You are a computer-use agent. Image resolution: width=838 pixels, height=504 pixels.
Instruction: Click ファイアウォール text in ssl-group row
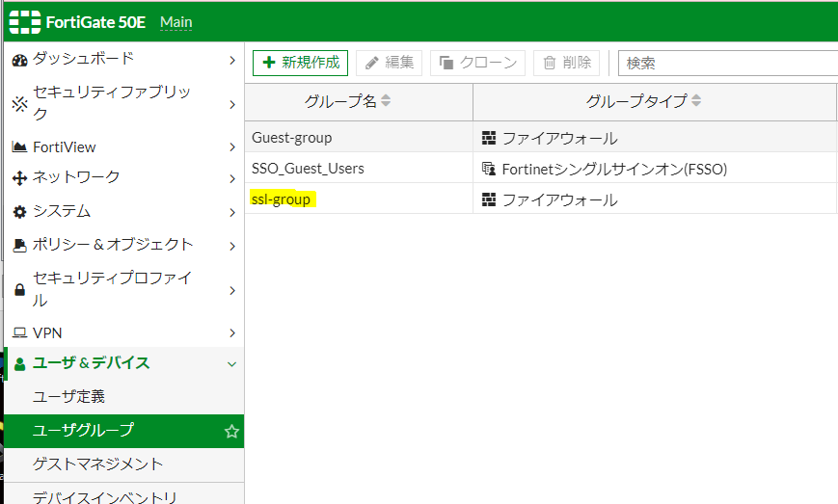coord(559,200)
